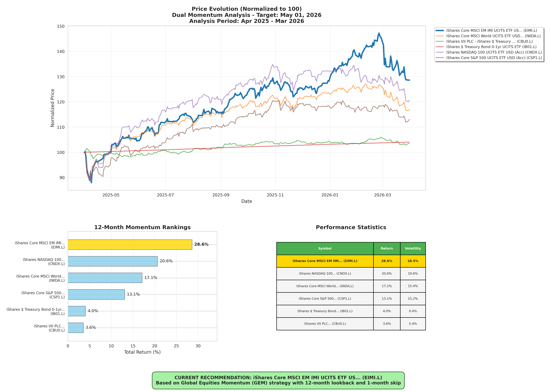
Task: Click the 28.6% return cell in the table
Action: tap(387, 261)
